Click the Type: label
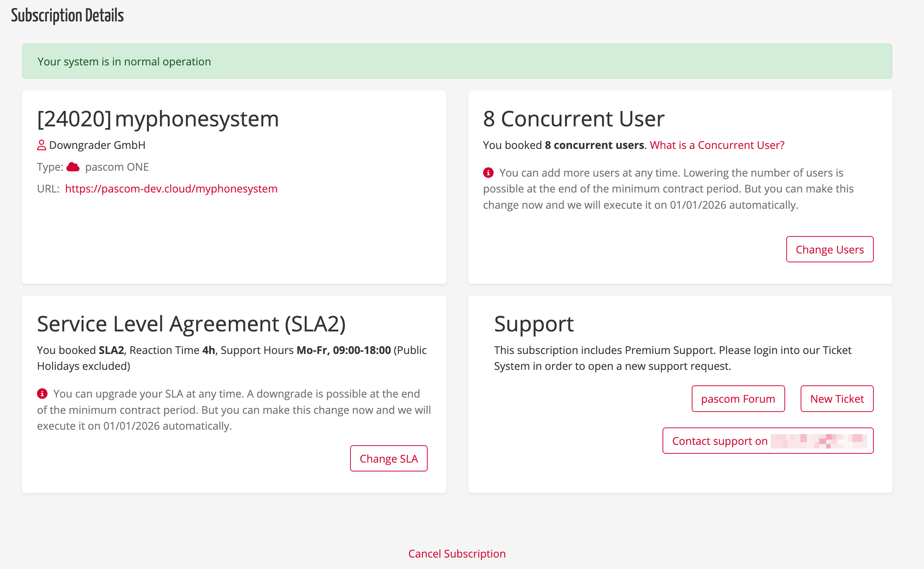The image size is (924, 569). pyautogui.click(x=50, y=167)
